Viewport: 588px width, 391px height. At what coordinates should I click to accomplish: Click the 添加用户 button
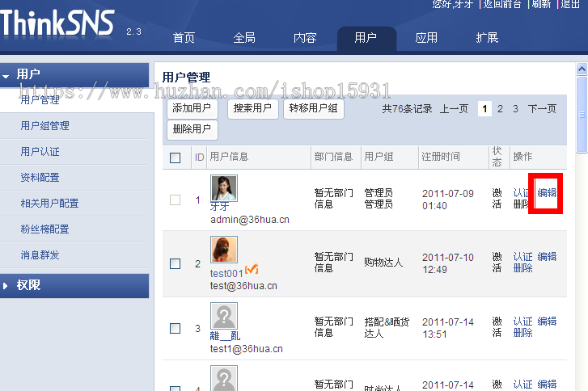click(x=192, y=108)
